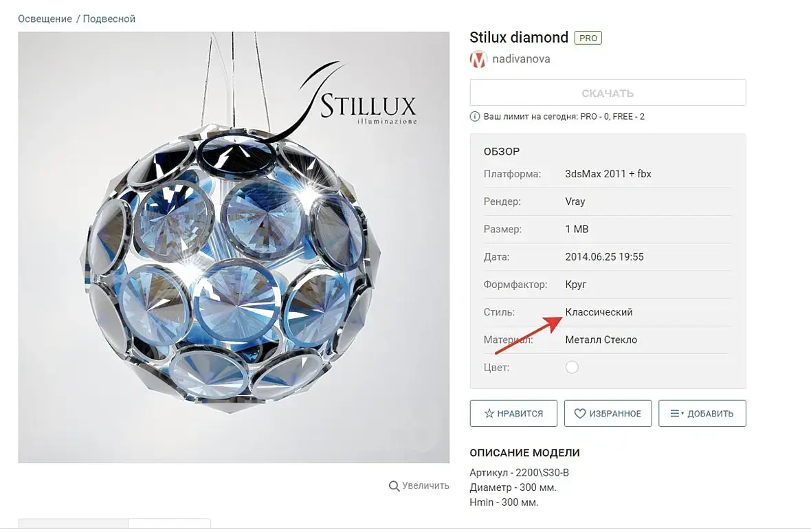Click the Классический style value
The image size is (811, 532).
point(599,312)
